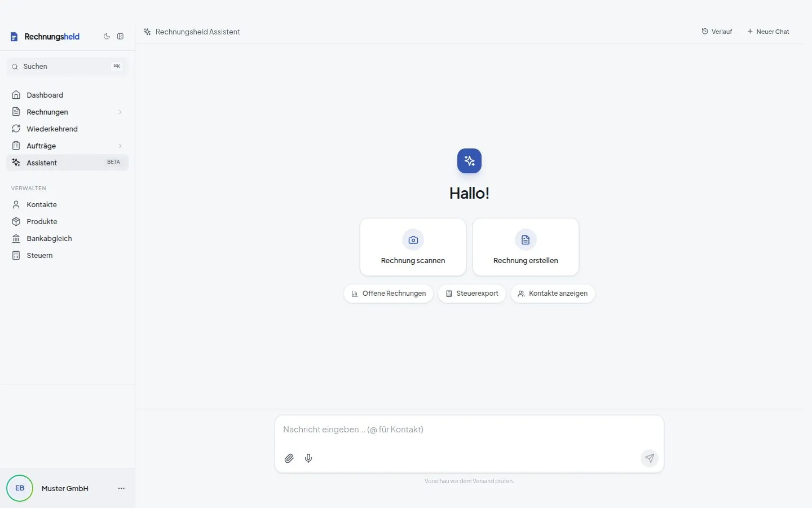Click the VERWALTEN section label

tap(29, 189)
